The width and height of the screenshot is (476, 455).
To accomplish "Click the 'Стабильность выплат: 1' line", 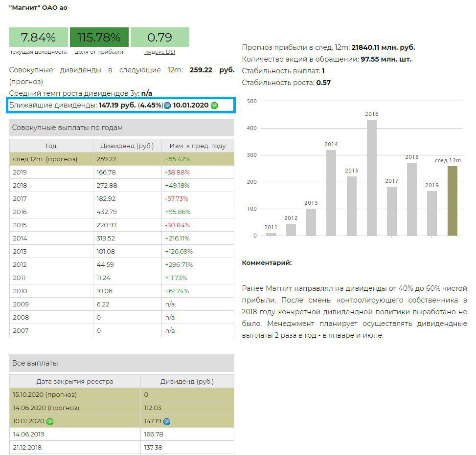I will [x=283, y=71].
